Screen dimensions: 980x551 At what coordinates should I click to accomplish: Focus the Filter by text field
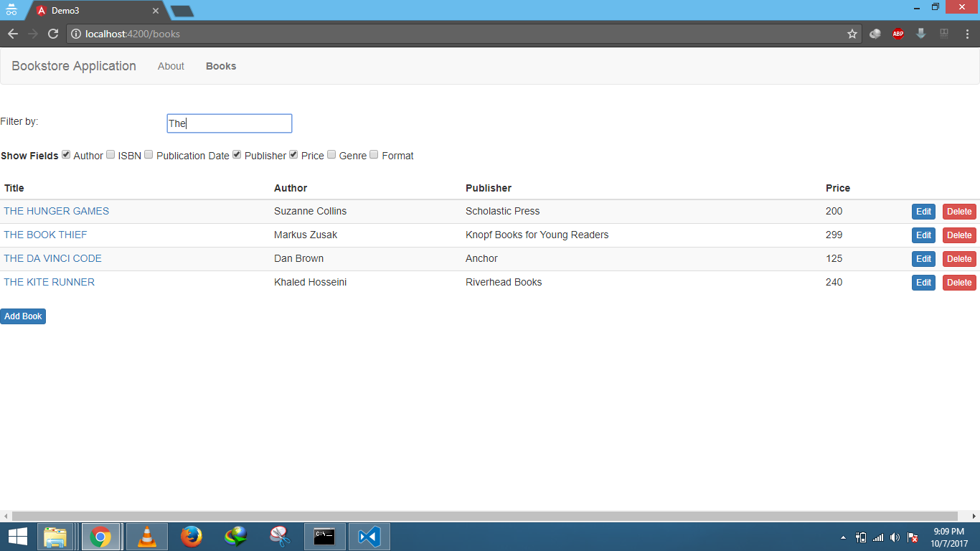coord(230,123)
